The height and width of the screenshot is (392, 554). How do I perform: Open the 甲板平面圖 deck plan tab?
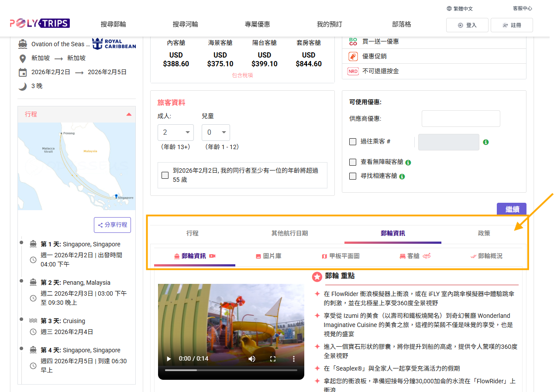pyautogui.click(x=341, y=256)
